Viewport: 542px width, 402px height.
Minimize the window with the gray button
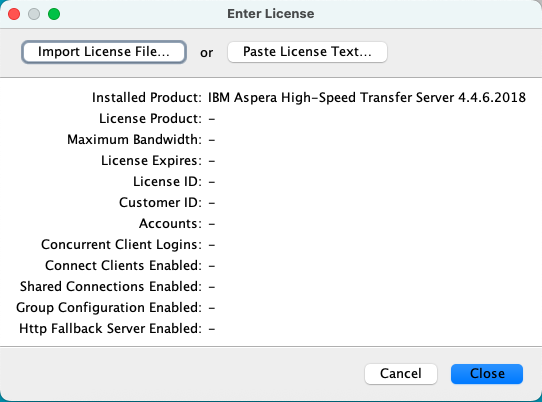click(x=34, y=14)
